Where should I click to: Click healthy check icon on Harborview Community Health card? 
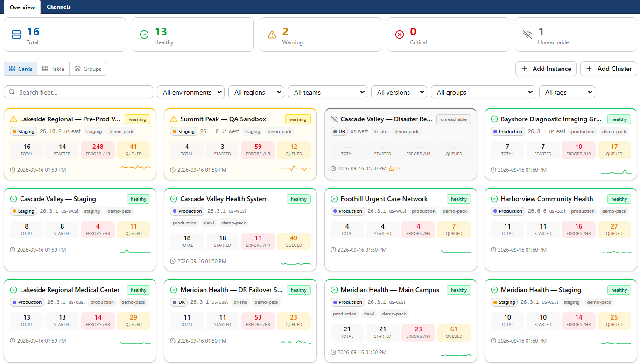[x=494, y=199]
